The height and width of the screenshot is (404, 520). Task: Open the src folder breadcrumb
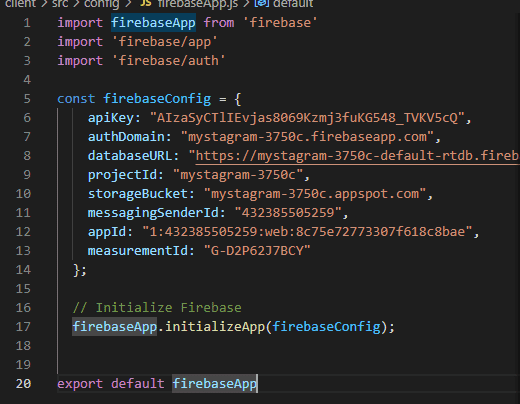(x=60, y=3)
